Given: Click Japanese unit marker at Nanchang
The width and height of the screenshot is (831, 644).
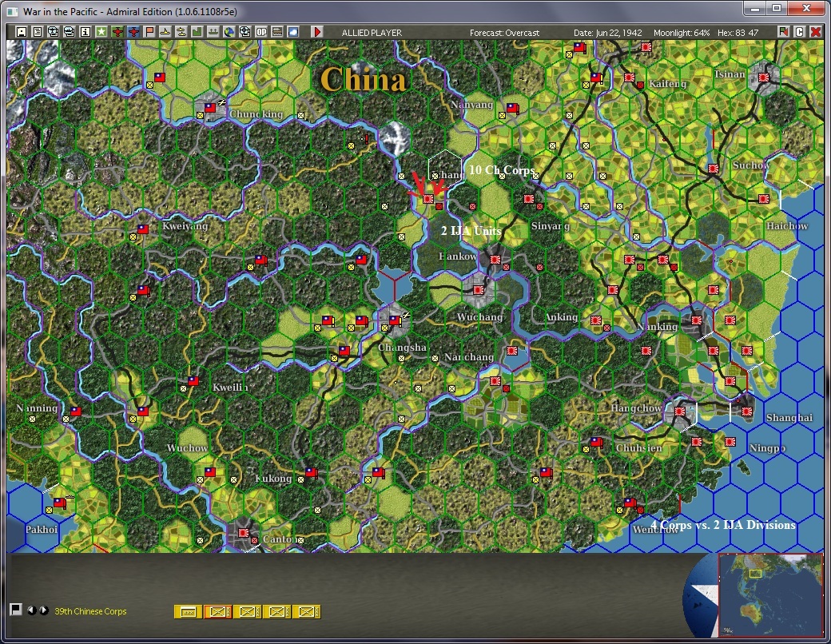Looking at the screenshot, I should pyautogui.click(x=512, y=350).
